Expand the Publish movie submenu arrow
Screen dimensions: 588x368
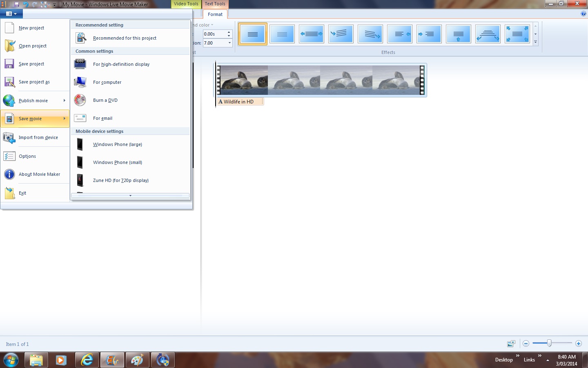coord(65,101)
